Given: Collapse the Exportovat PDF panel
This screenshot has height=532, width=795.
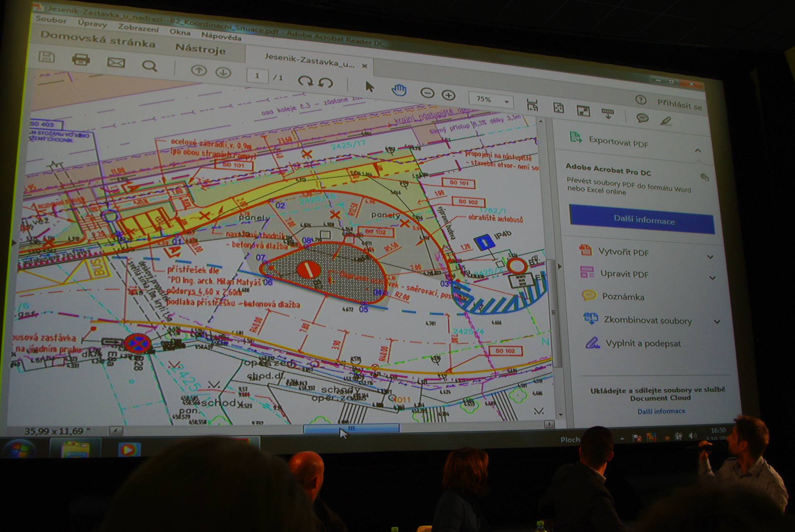Looking at the screenshot, I should click(x=698, y=151).
